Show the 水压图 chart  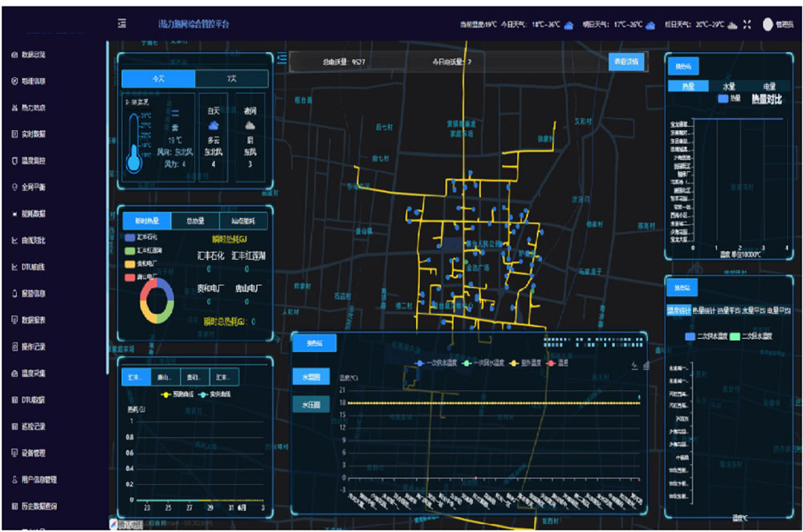(x=311, y=405)
